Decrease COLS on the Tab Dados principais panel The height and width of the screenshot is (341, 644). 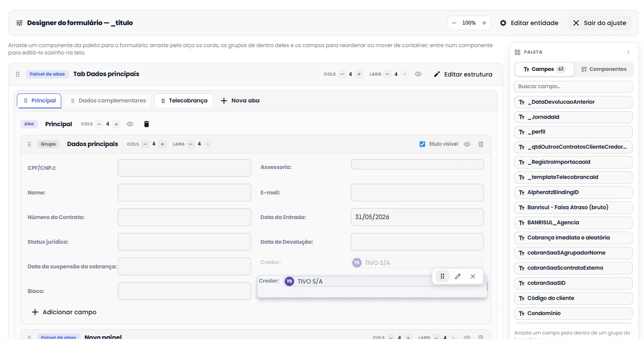tap(342, 74)
